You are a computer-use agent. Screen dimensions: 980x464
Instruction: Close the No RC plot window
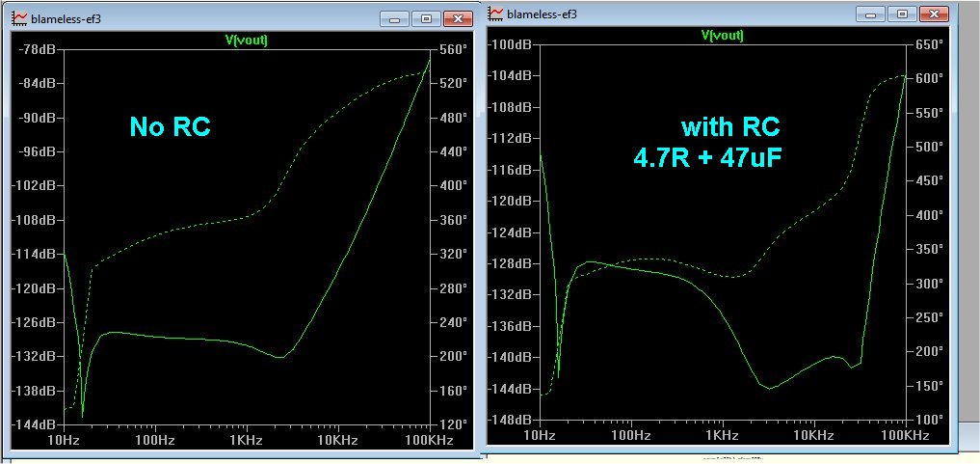[458, 18]
